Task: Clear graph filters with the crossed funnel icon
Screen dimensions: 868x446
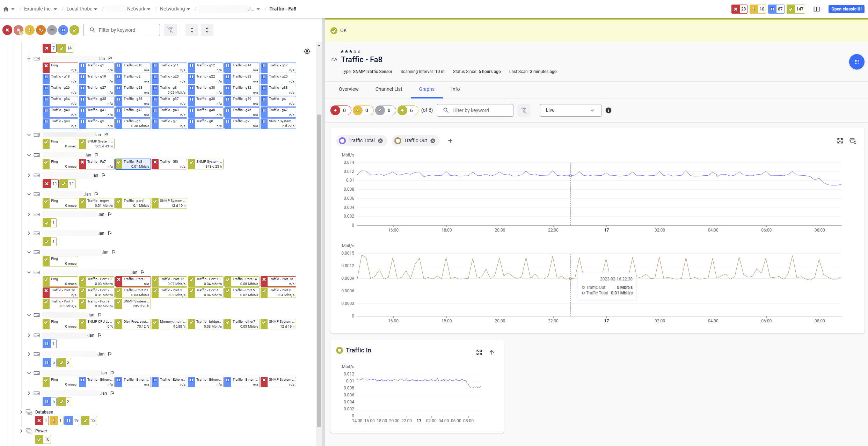Action: pos(524,110)
